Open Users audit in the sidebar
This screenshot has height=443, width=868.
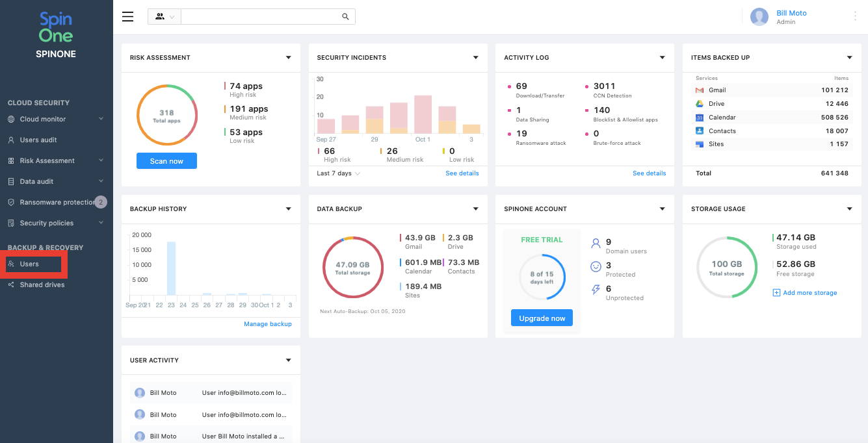(38, 140)
